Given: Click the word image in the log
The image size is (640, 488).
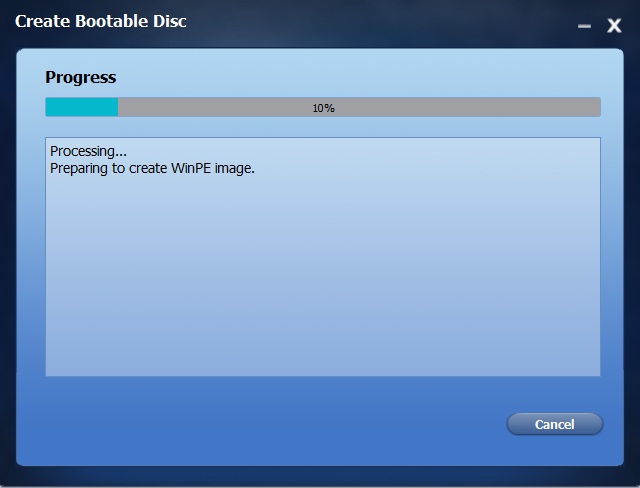Looking at the screenshot, I should coord(235,169).
